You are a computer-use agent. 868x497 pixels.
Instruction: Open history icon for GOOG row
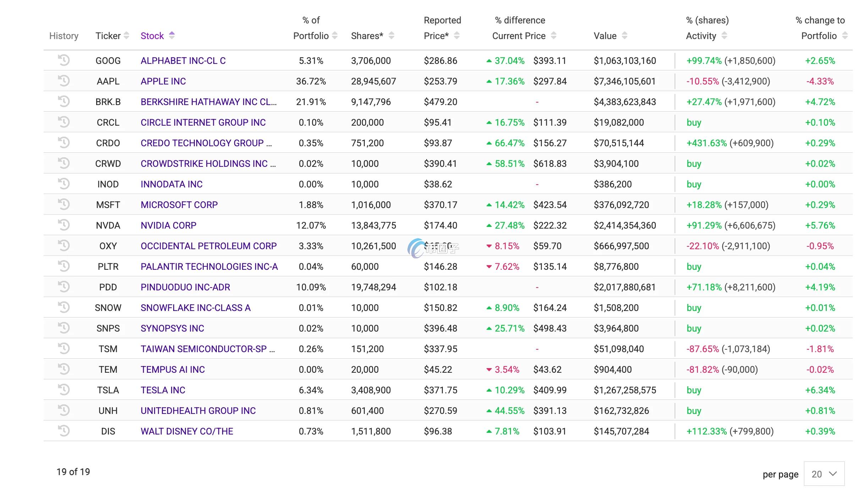click(x=64, y=60)
